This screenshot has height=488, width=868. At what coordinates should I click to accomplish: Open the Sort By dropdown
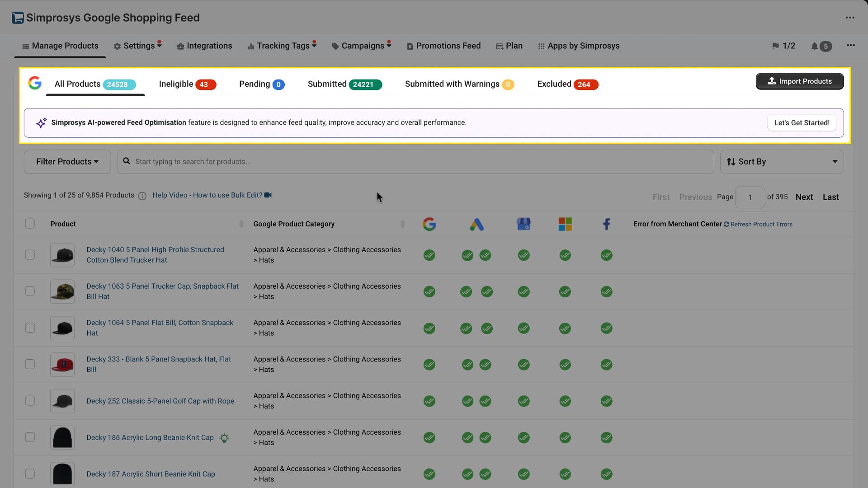782,161
